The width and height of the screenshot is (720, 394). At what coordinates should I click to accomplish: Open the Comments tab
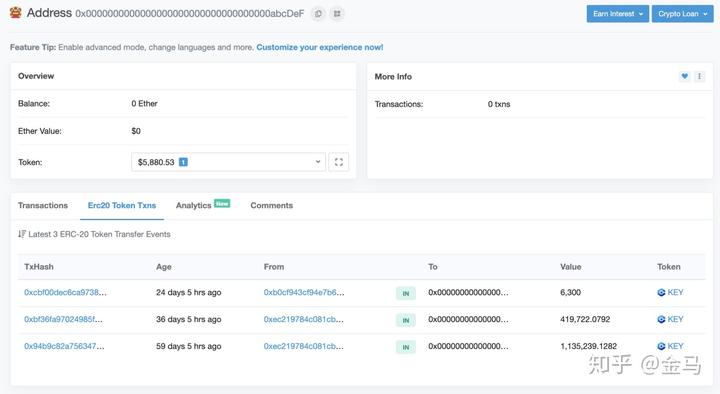[x=271, y=205]
